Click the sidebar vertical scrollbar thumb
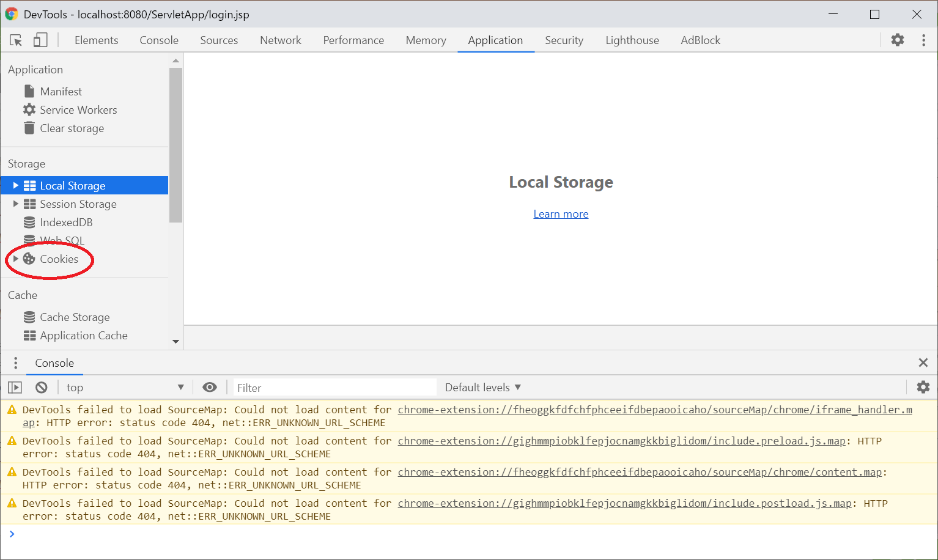 [175, 145]
